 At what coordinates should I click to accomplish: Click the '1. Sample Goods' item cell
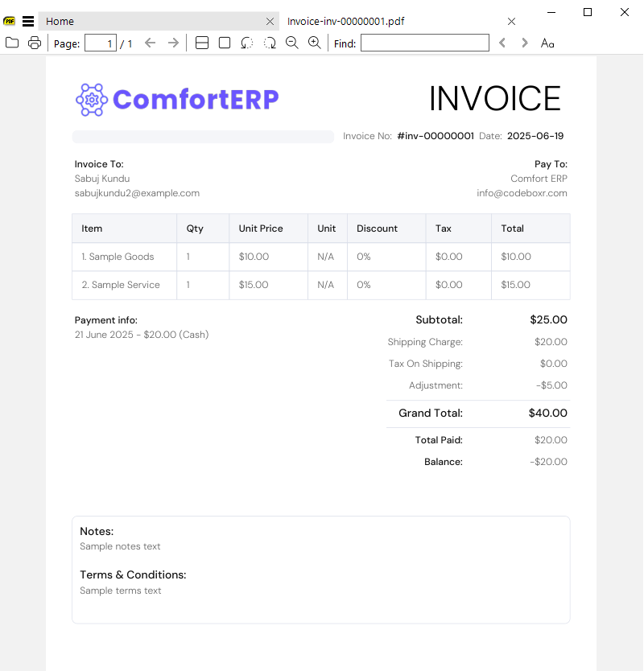pos(124,257)
